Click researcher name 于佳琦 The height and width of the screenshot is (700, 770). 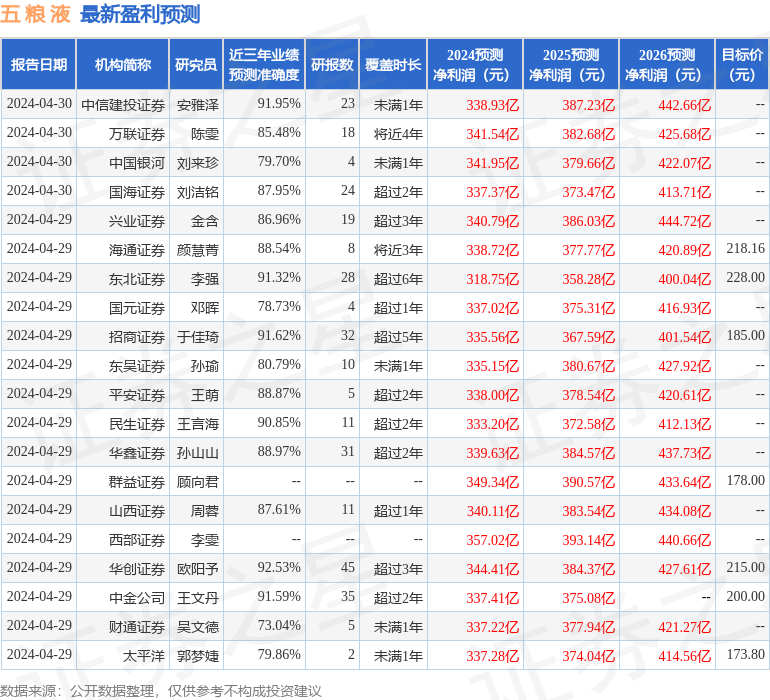197,337
